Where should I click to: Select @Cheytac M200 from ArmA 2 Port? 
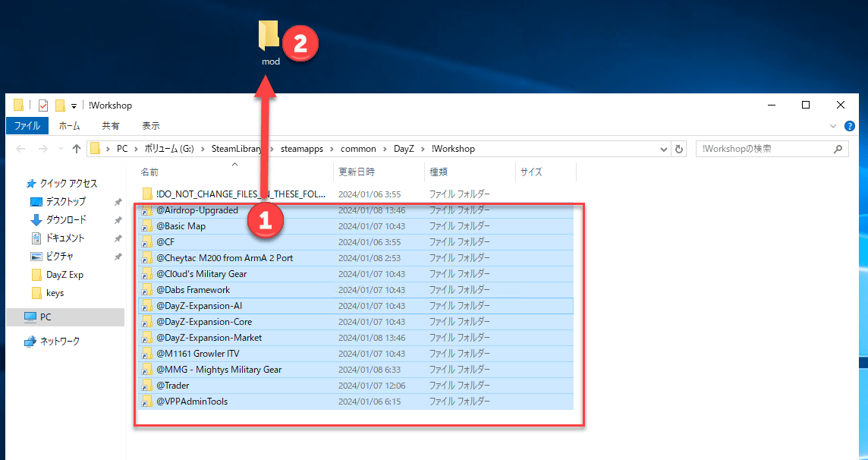[355, 258]
